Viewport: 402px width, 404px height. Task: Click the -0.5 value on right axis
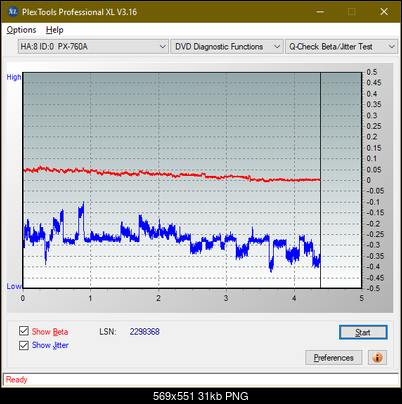tap(373, 288)
